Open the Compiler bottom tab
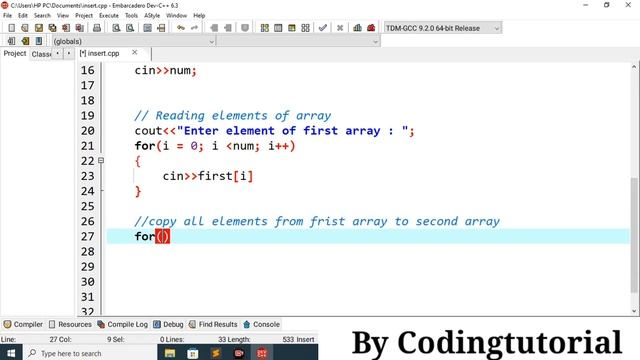The width and height of the screenshot is (640, 360). click(x=23, y=324)
